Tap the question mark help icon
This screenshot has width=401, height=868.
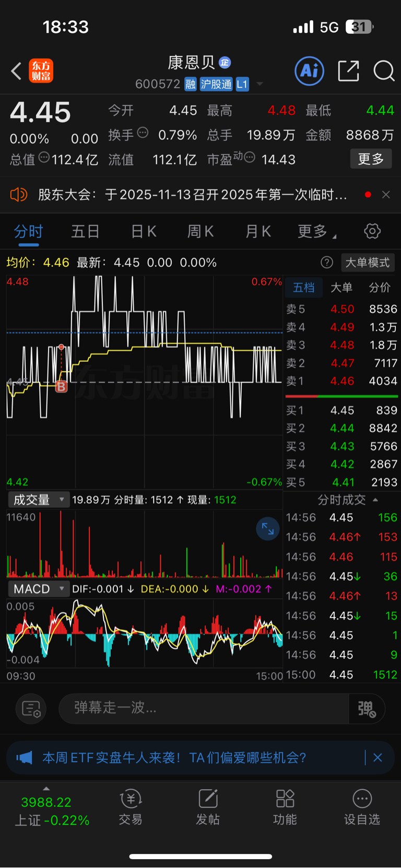pos(327,262)
